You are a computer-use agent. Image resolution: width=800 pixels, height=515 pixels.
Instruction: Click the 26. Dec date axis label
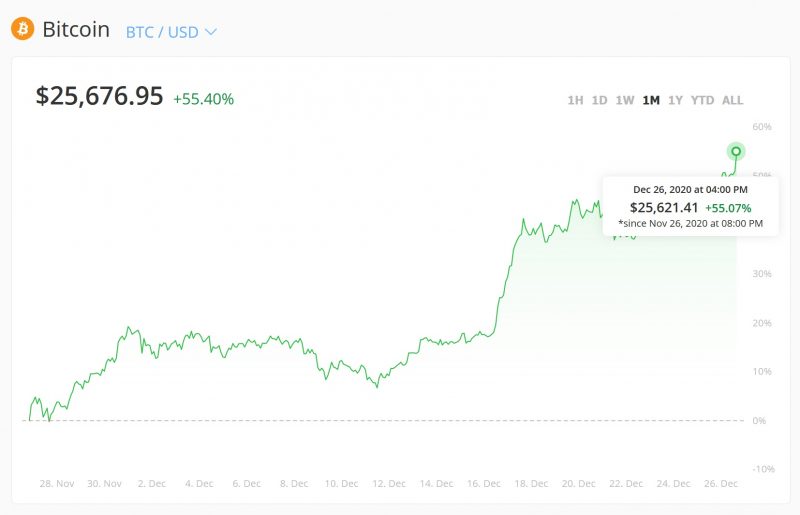(722, 483)
